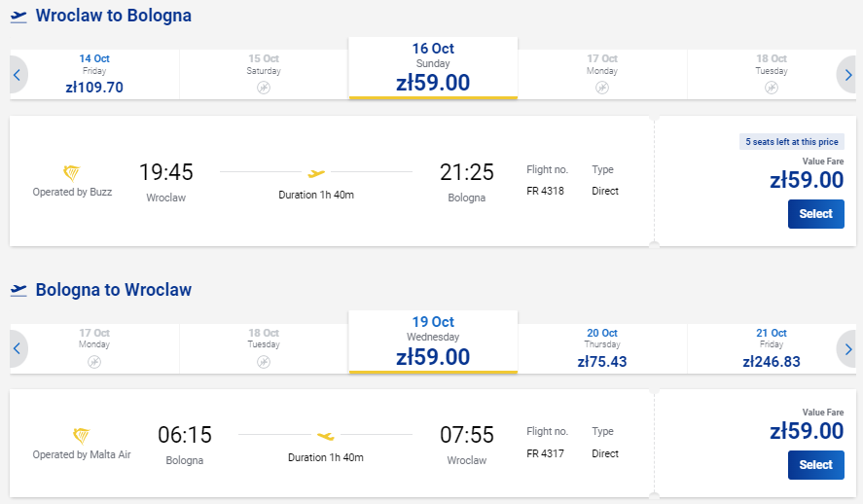Click the 19 Oct Wednesday selected return tab
Screen dimensions: 863x504
point(433,342)
